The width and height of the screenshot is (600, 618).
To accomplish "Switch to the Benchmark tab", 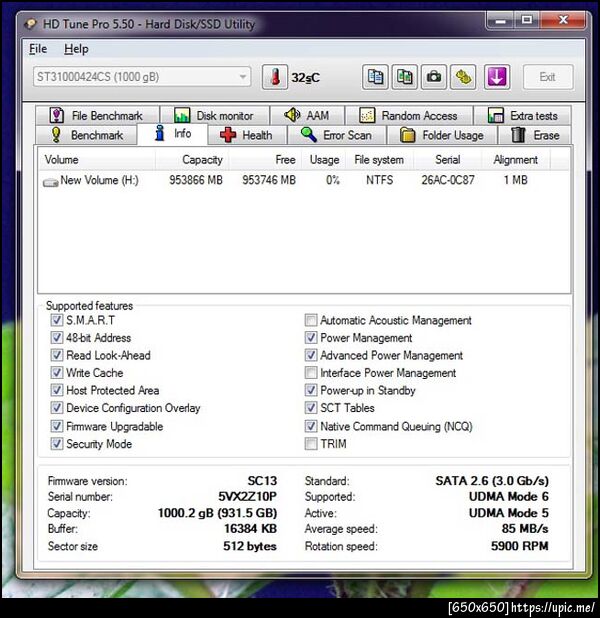I will coord(87,135).
